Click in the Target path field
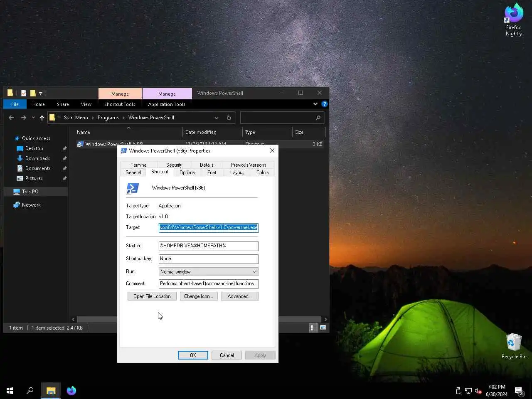 208,227
